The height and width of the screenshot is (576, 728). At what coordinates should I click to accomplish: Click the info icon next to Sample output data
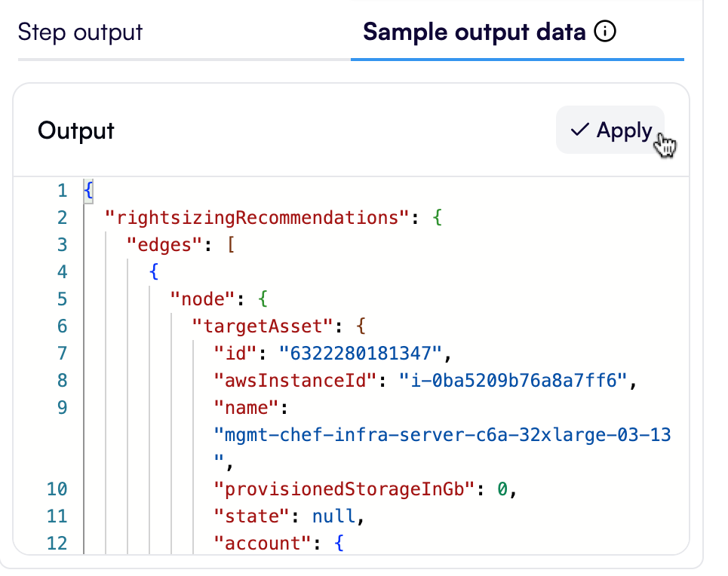coord(604,32)
